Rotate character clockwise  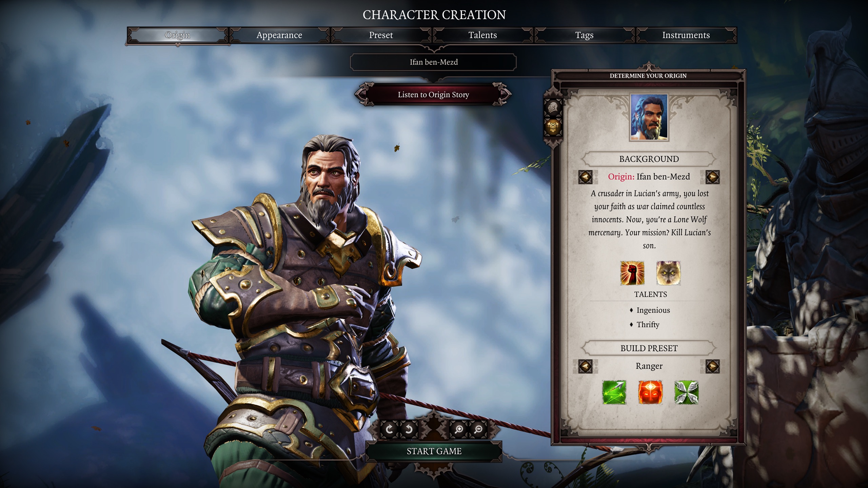[x=389, y=429]
